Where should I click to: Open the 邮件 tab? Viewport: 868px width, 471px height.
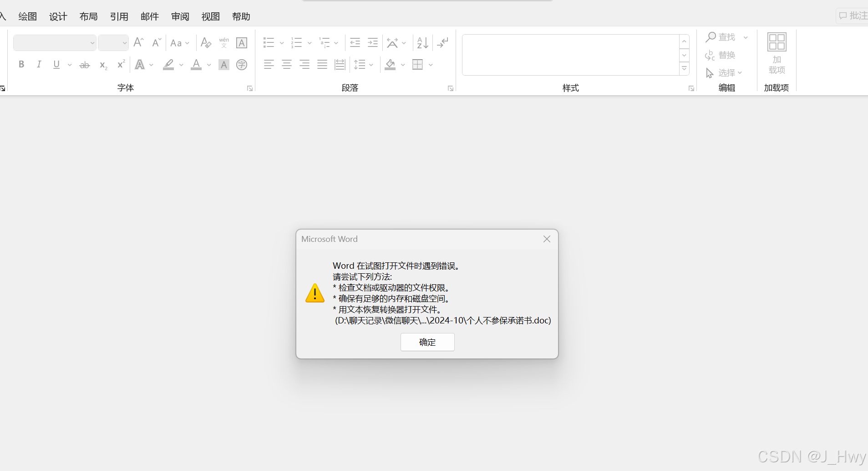[150, 16]
